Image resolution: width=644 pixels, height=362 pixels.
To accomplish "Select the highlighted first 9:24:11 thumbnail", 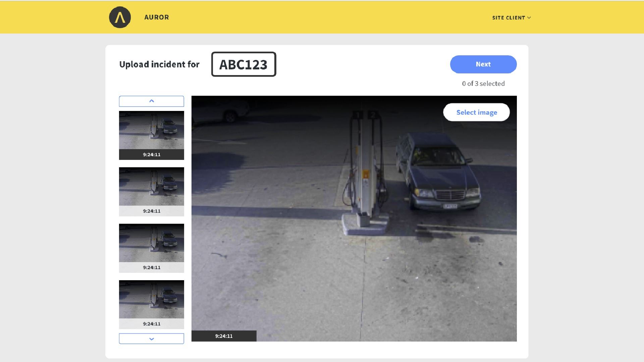I will tap(152, 135).
